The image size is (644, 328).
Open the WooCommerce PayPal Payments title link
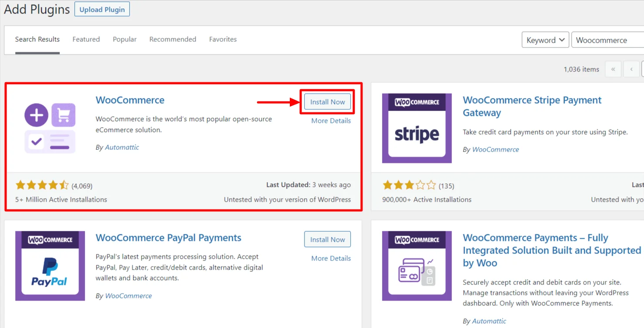168,237
